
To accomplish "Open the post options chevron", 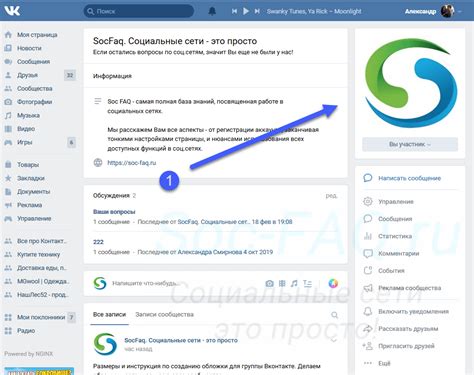I will coord(333,340).
